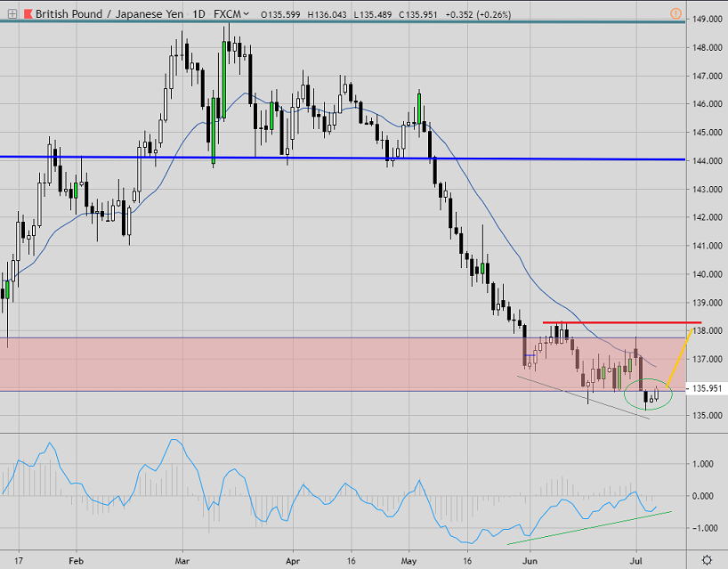Click the 149.000 price axis label
Screen dimensions: 728x569
click(708, 19)
